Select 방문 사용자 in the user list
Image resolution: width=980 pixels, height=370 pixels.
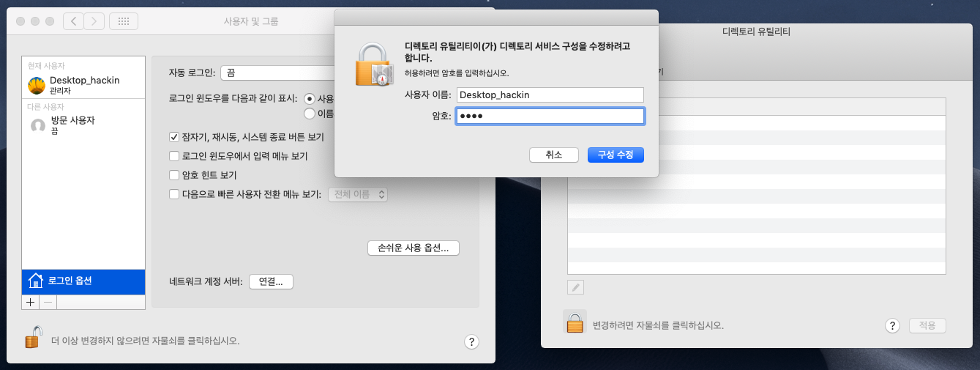point(83,125)
